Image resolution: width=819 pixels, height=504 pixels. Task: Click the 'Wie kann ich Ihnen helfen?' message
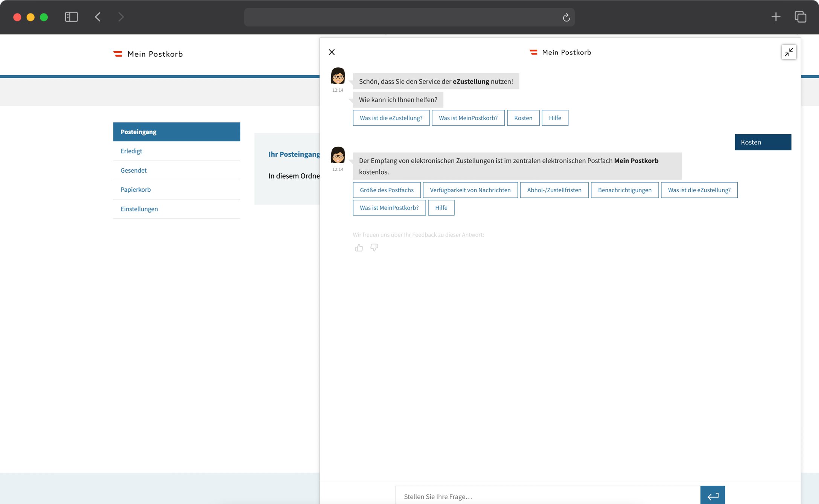398,100
